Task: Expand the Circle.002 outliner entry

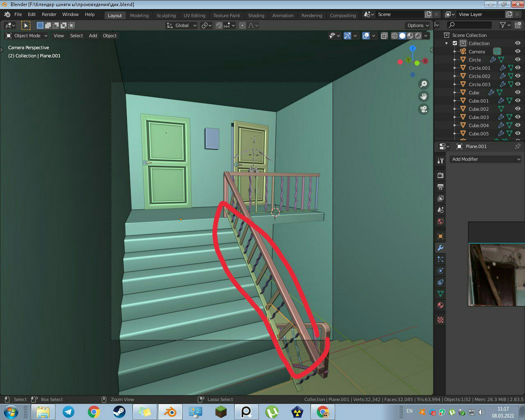Action: pyautogui.click(x=455, y=76)
